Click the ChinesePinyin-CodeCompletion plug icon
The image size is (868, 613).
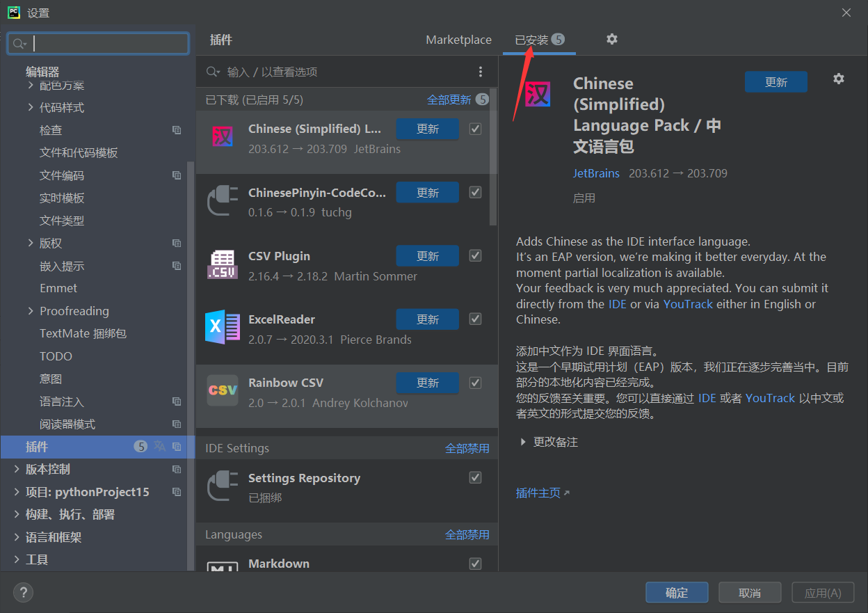(223, 200)
